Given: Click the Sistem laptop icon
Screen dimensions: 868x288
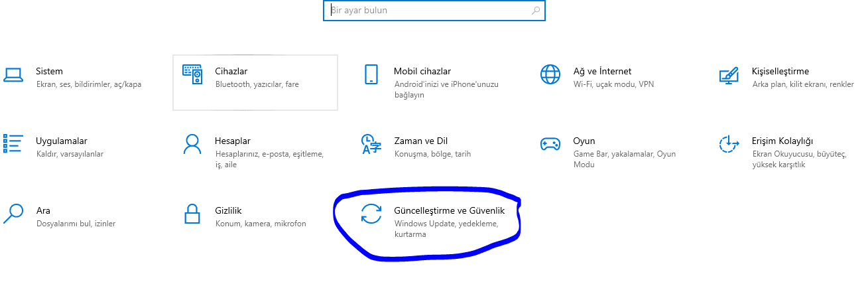Looking at the screenshot, I should 13,74.
